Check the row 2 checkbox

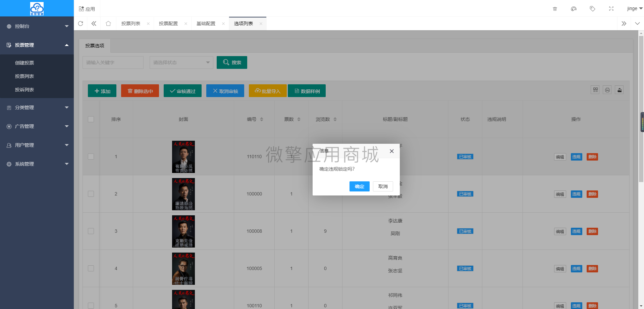click(91, 194)
